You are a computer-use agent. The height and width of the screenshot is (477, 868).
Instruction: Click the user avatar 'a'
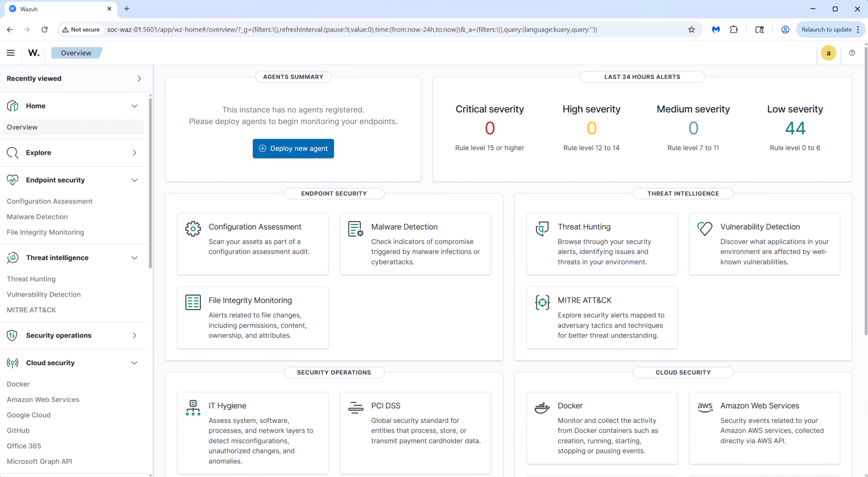828,53
